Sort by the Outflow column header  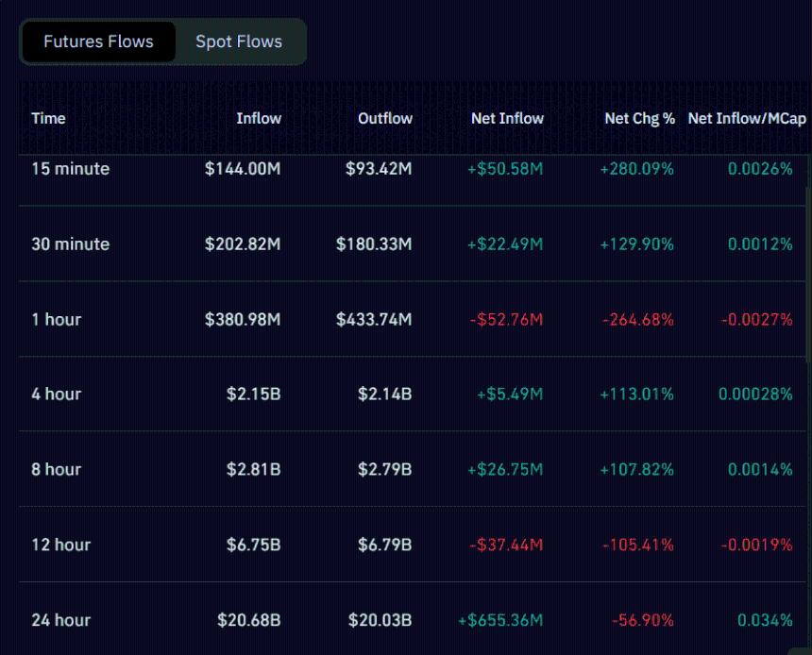(385, 119)
